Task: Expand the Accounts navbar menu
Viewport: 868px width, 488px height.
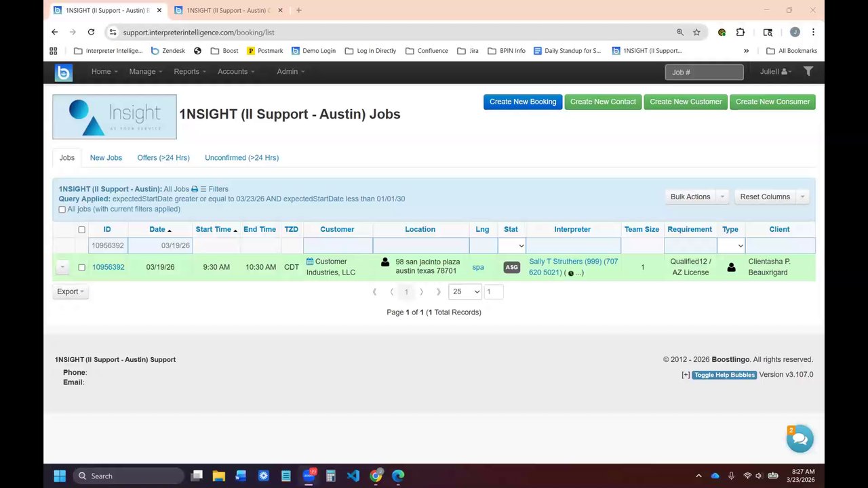Action: point(236,72)
